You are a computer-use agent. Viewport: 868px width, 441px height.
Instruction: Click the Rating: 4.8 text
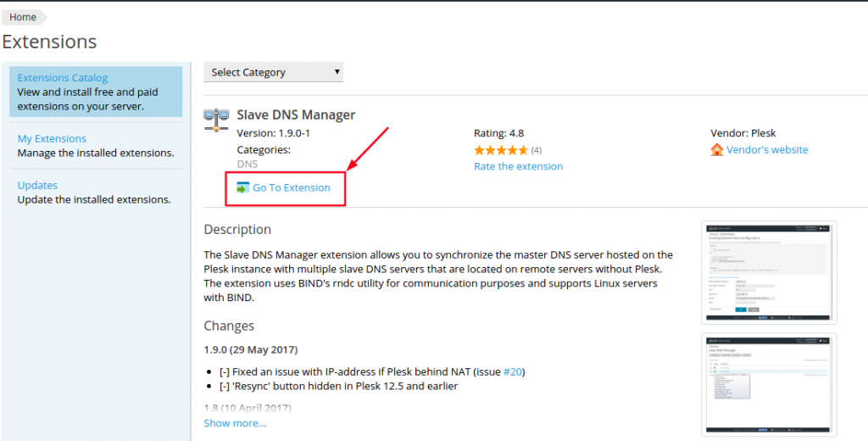click(x=498, y=133)
